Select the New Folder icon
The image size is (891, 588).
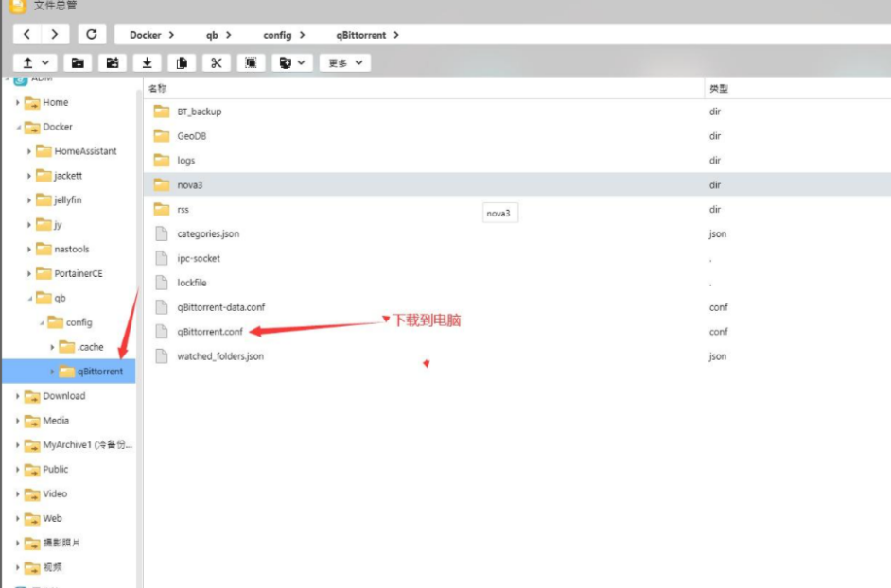point(79,62)
